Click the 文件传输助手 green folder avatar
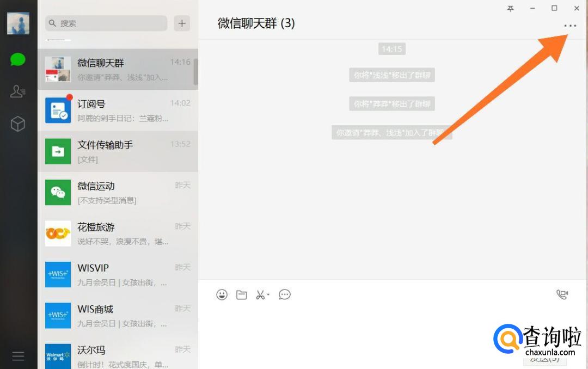 58,151
